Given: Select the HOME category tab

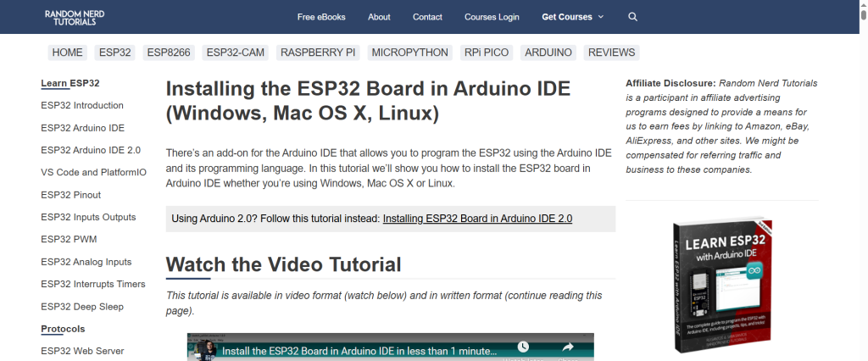Looking at the screenshot, I should (68, 53).
